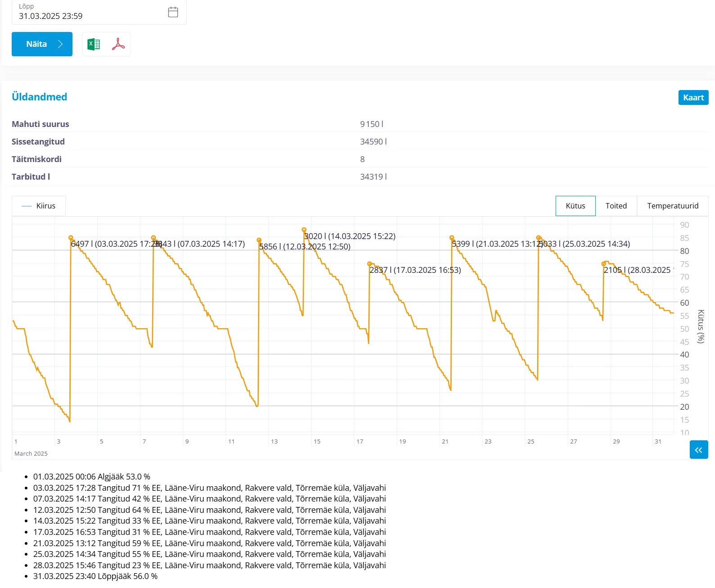Click the Lõpp date input field

click(90, 16)
